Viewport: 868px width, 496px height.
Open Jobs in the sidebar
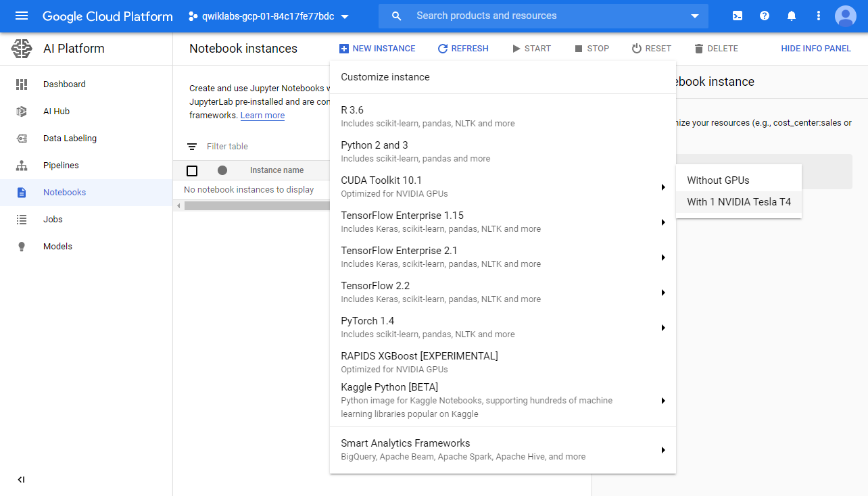pos(86,220)
